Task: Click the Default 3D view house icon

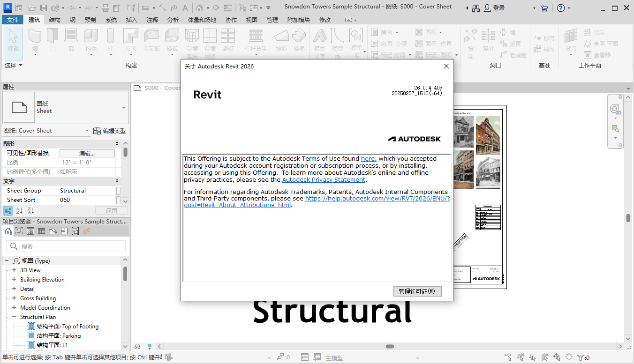Action: tap(199, 7)
